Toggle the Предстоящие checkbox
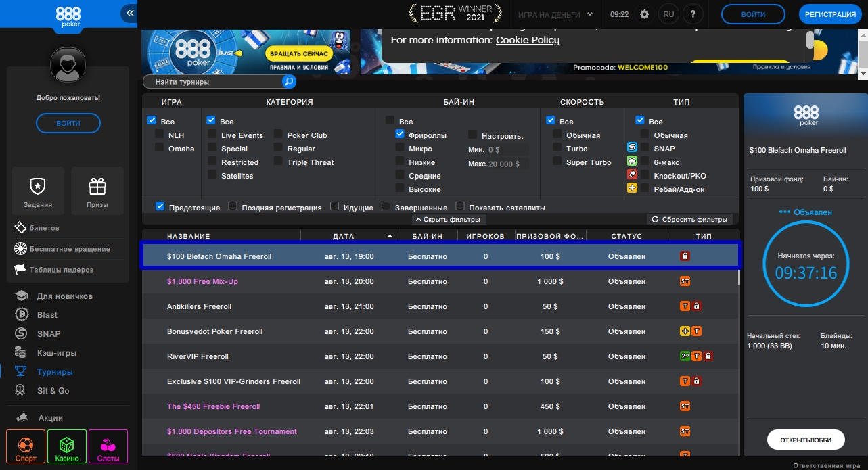This screenshot has height=470, width=868. click(x=160, y=206)
